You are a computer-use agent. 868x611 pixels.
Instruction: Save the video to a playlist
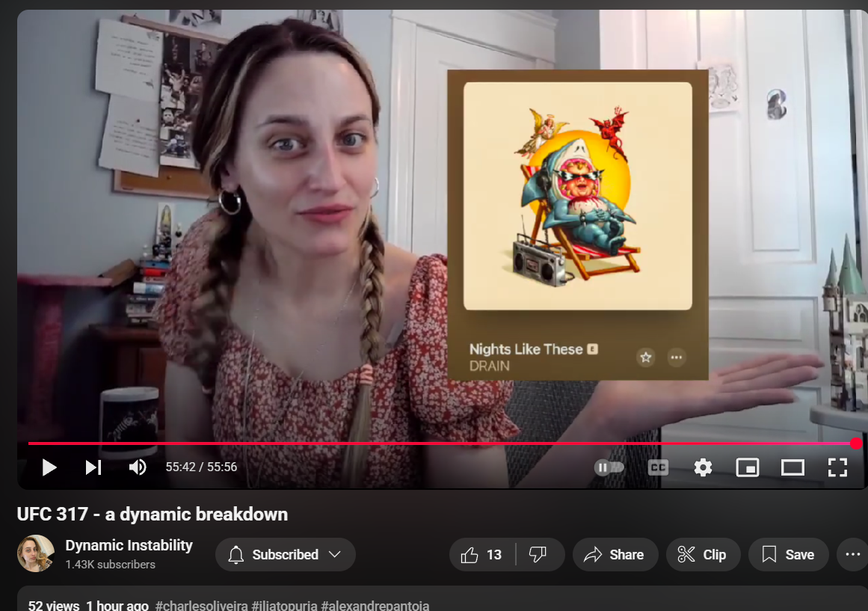point(788,554)
